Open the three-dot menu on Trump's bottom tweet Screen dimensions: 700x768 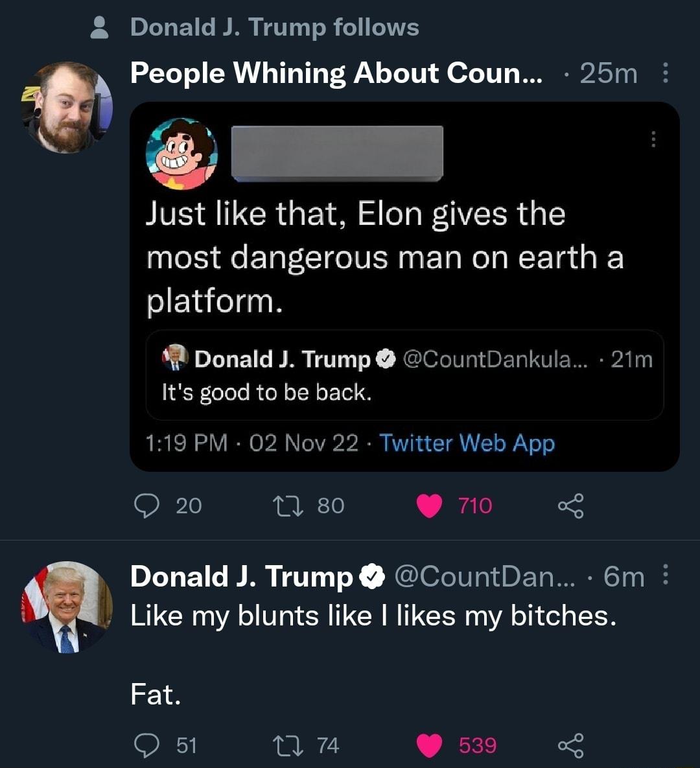[x=664, y=574]
